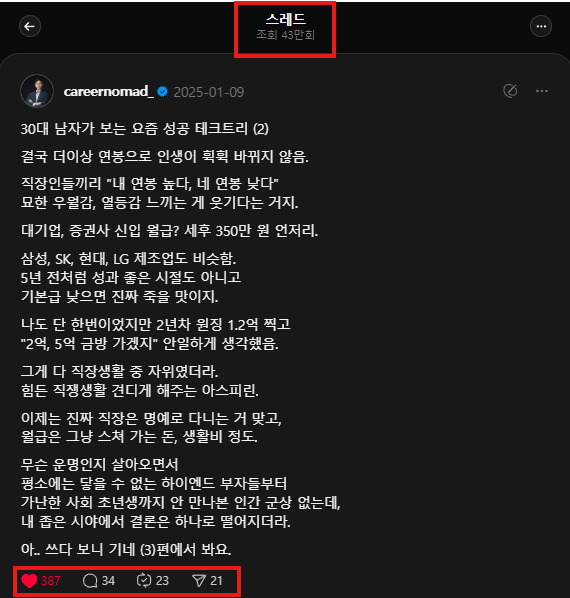
Task: Open careernomad_ profile picture
Action: [37, 91]
